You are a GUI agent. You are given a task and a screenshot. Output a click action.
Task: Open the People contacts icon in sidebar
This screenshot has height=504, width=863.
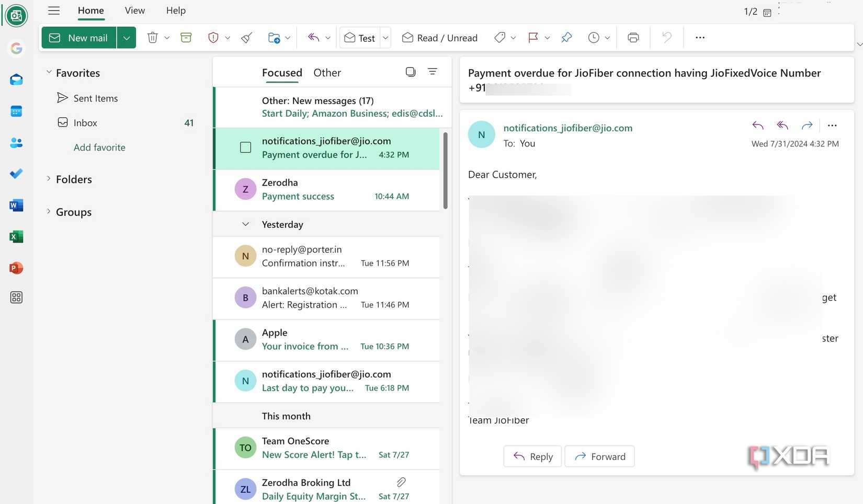(16, 143)
